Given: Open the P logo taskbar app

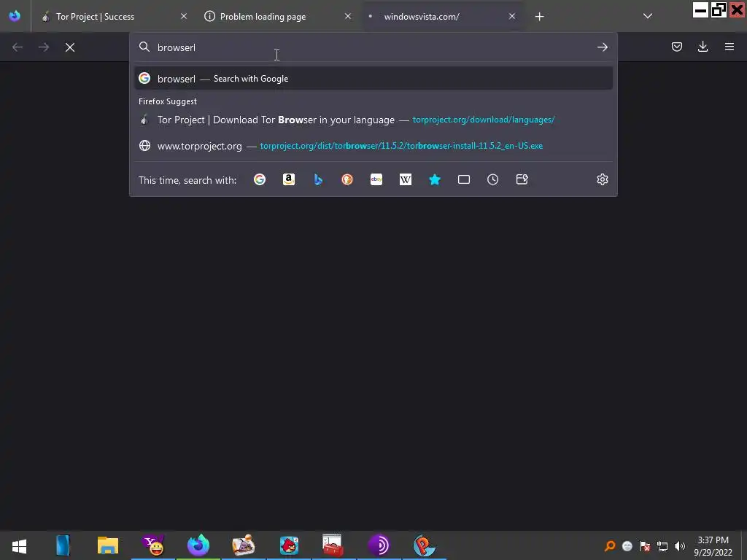Looking at the screenshot, I should [424, 545].
